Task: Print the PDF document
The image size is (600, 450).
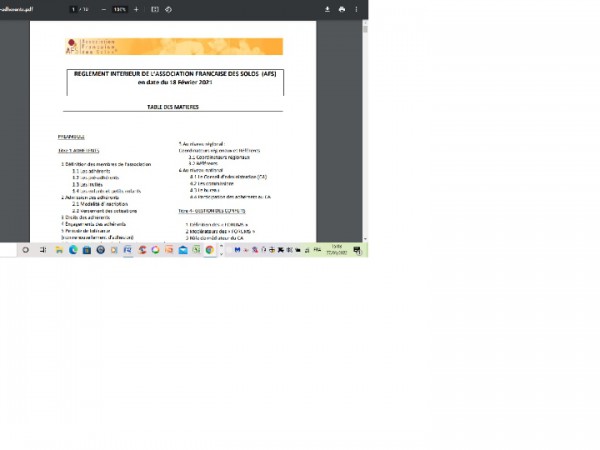Action: click(342, 9)
